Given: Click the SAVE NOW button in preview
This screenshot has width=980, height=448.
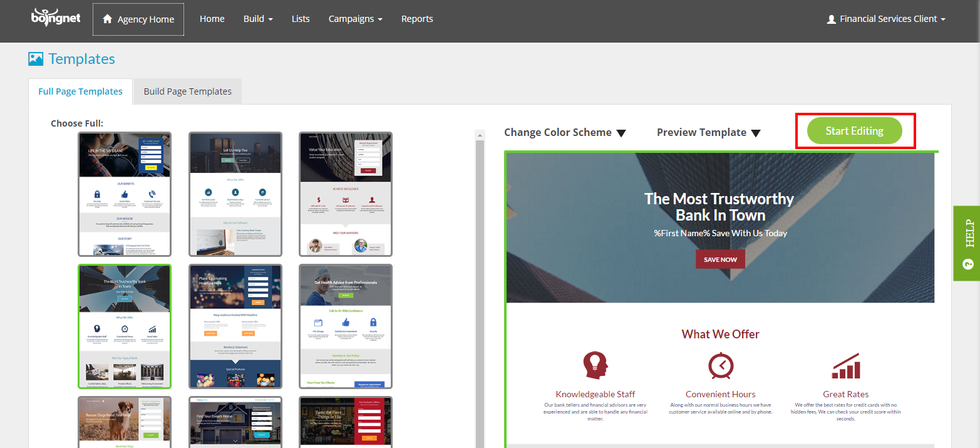Looking at the screenshot, I should pyautogui.click(x=720, y=259).
